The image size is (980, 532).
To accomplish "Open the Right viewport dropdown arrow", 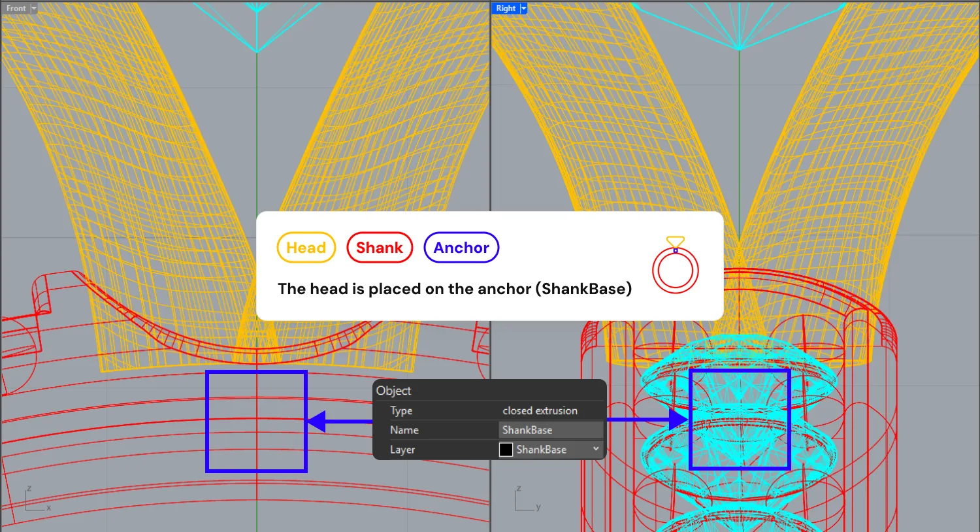I will point(523,8).
